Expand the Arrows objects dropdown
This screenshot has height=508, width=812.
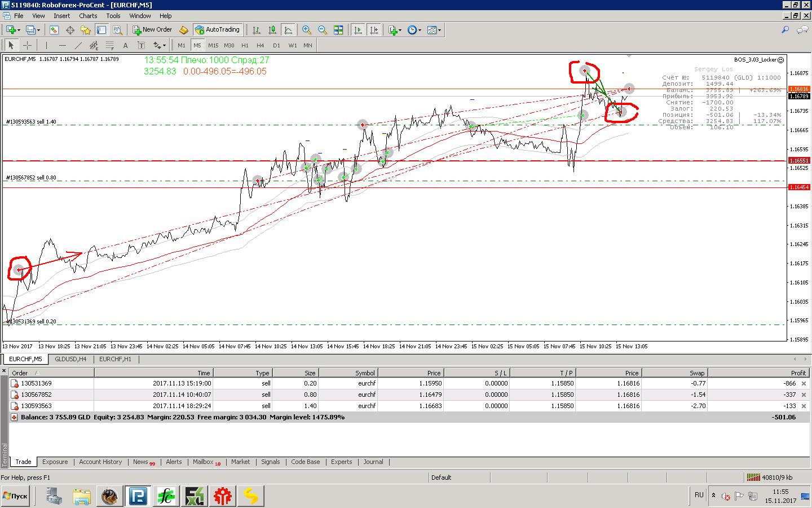(x=164, y=45)
